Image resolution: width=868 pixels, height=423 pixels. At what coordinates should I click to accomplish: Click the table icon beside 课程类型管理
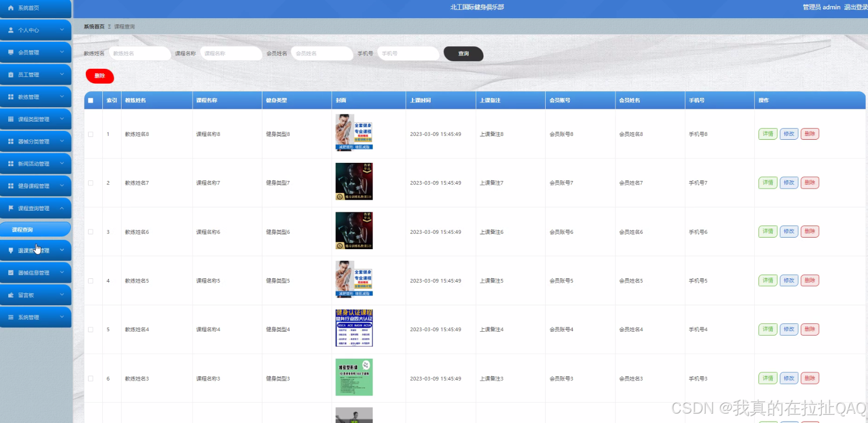tap(11, 119)
